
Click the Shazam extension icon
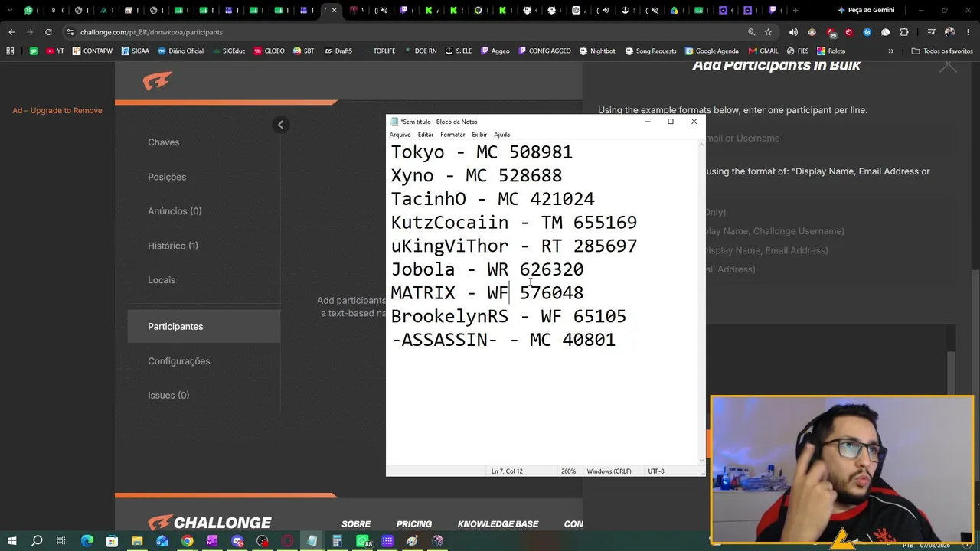[x=867, y=32]
